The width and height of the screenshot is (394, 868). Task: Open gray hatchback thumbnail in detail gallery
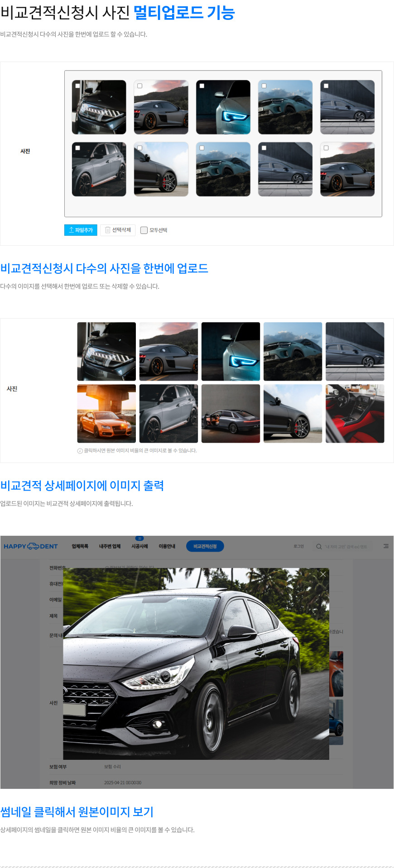pos(168,414)
